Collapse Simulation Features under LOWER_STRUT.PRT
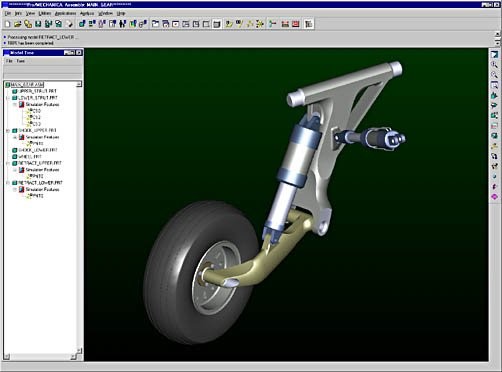The height and width of the screenshot is (372, 502). [15, 104]
